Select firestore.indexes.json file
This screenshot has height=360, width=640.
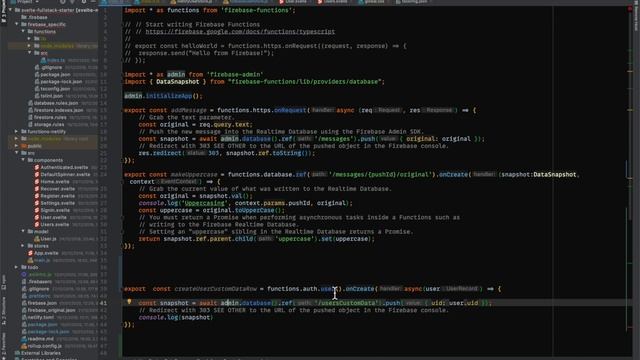pos(58,110)
